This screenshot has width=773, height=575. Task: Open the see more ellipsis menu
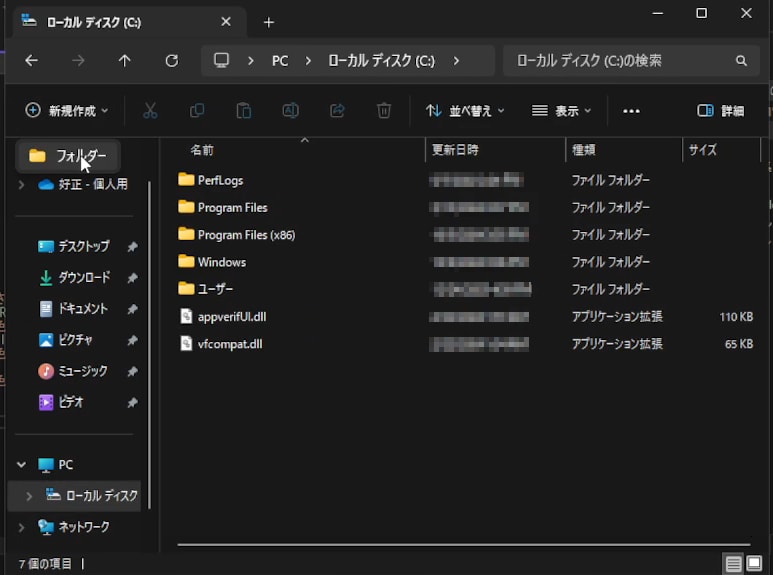click(632, 111)
